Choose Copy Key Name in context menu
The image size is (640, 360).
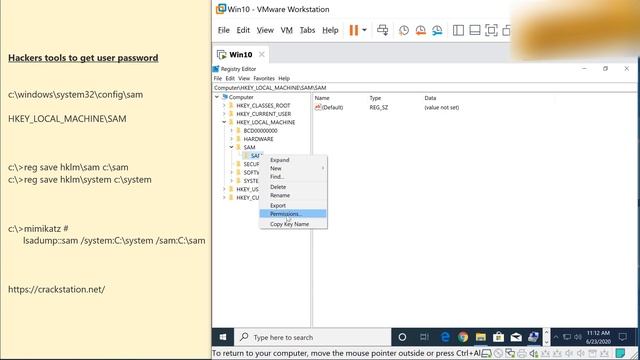tap(293, 224)
